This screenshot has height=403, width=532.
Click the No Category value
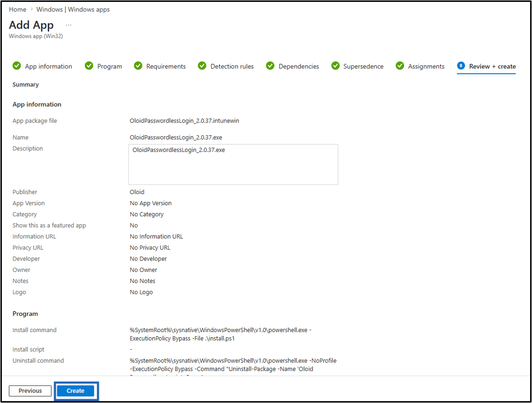(147, 214)
